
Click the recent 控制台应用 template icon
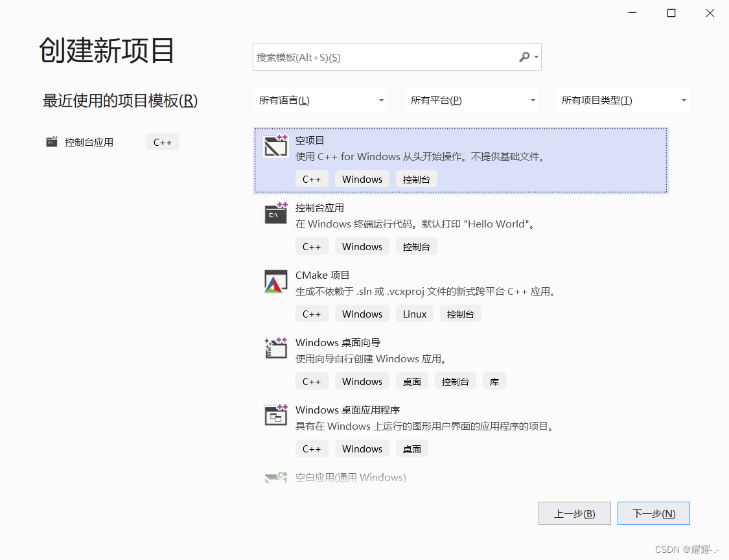[x=52, y=141]
